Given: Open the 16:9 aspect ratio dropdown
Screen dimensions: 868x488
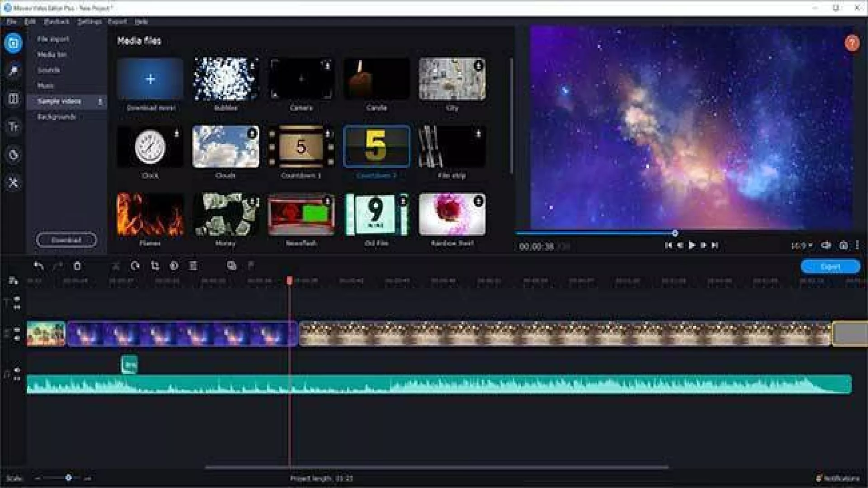Looking at the screenshot, I should (802, 245).
